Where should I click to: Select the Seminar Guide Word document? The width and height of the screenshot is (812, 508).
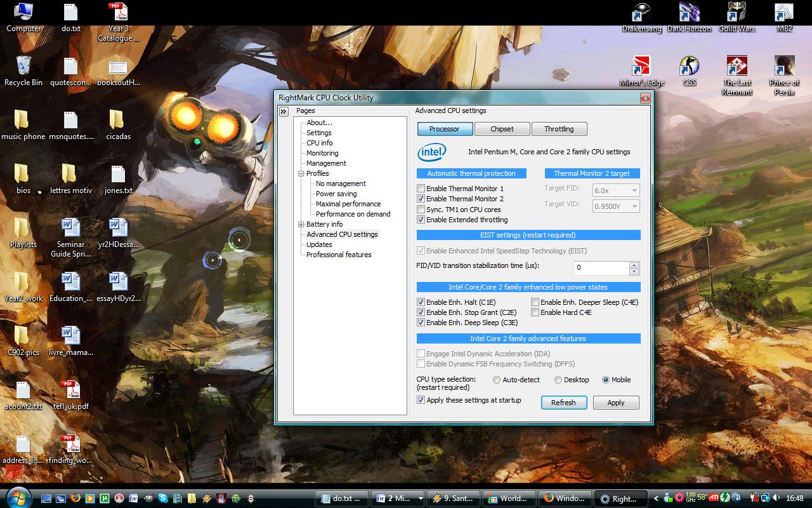70,237
